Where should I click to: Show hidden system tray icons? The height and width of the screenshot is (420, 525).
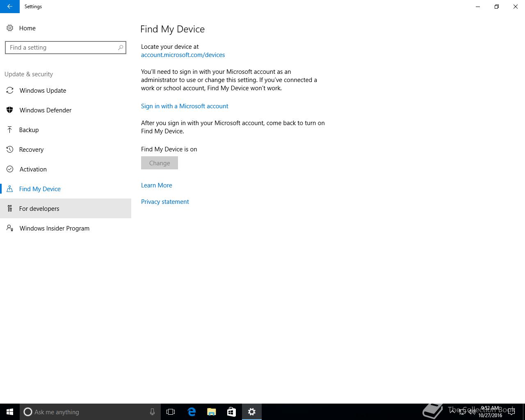(452, 412)
